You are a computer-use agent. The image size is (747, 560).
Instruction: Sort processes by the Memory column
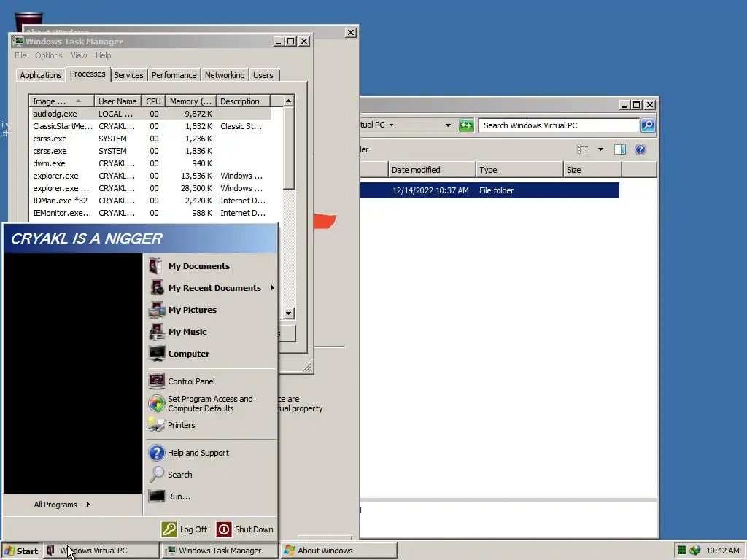click(x=190, y=101)
